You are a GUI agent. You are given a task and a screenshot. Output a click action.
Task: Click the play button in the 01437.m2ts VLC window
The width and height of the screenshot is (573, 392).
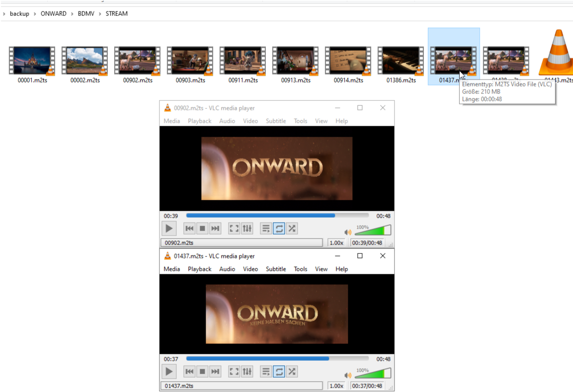point(169,372)
